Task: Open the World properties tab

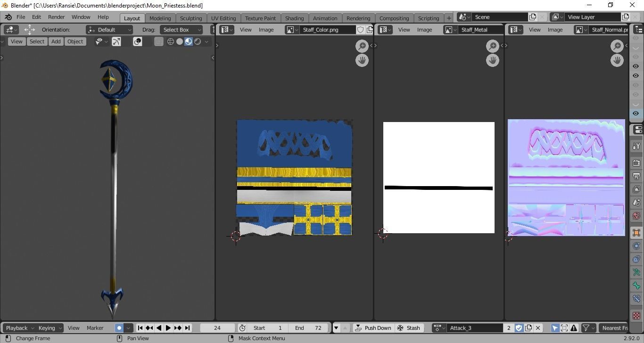Action: (636, 216)
